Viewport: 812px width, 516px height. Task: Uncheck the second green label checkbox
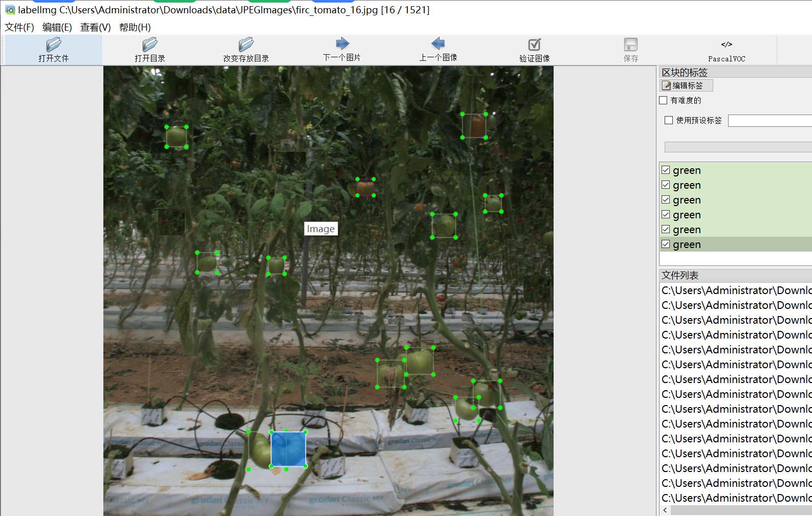(666, 185)
